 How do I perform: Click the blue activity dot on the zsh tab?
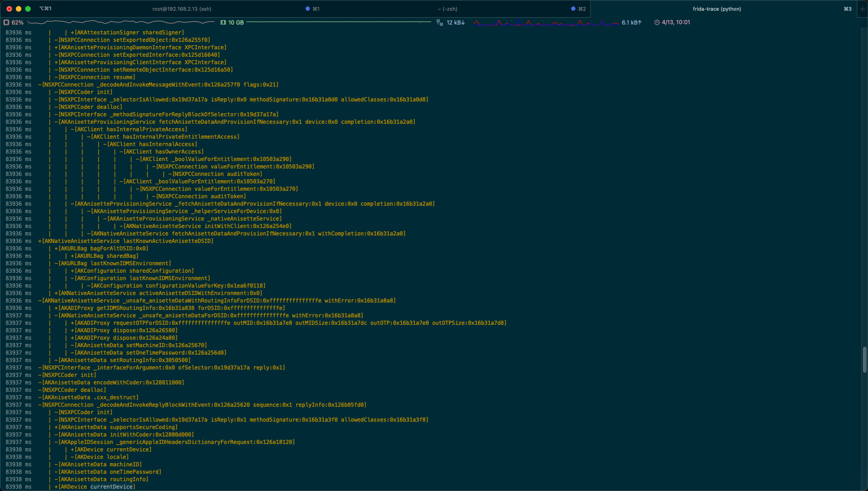(x=573, y=9)
